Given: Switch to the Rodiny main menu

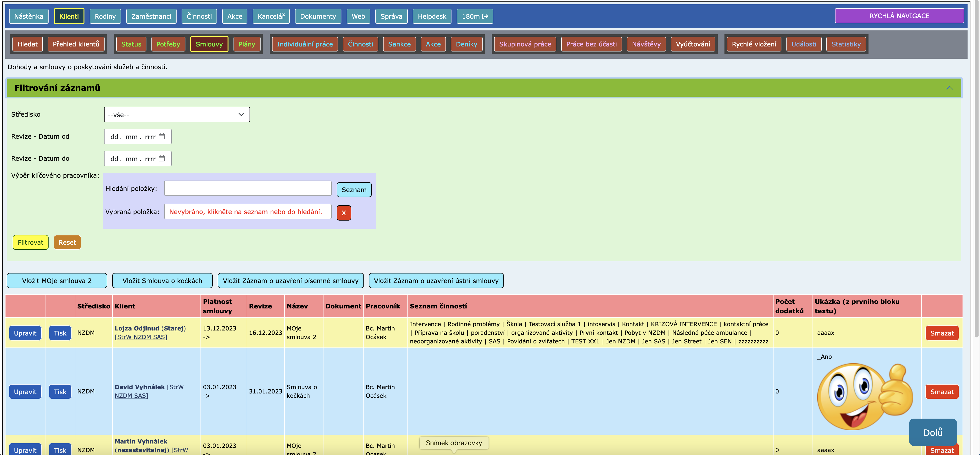Looking at the screenshot, I should coord(105,16).
